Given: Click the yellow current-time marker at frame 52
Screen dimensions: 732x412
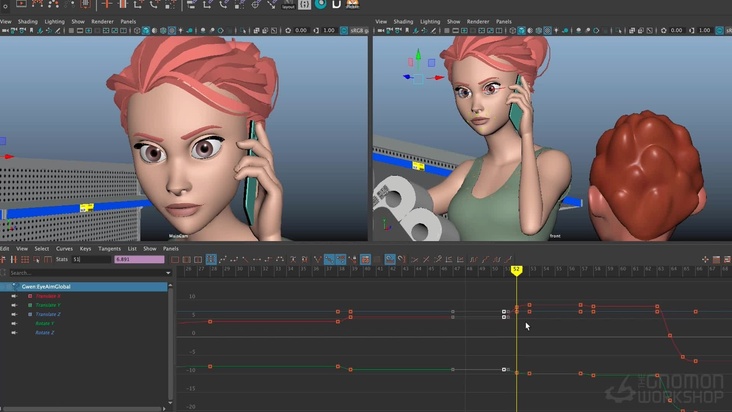Looking at the screenshot, I should tap(516, 269).
